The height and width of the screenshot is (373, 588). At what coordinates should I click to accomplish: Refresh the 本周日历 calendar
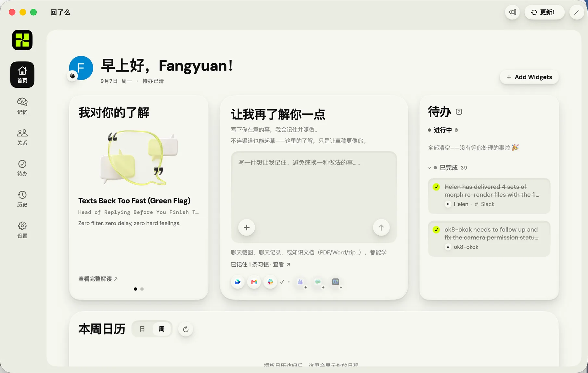click(186, 329)
